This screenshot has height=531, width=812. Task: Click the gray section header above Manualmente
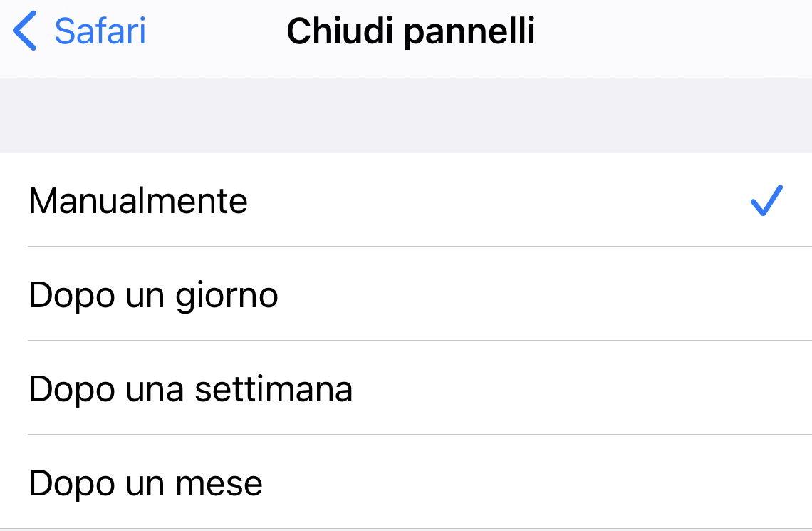406,115
